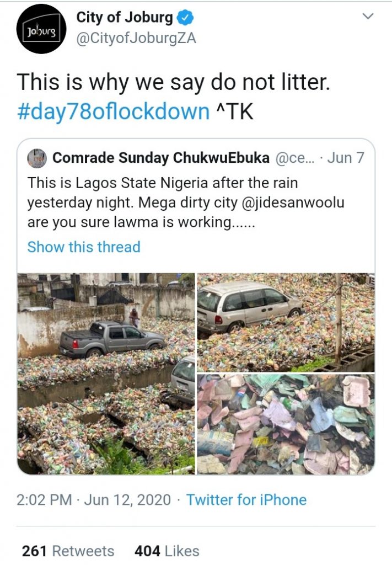View the 261 Retweets list
The width and height of the screenshot is (392, 565).
point(68,551)
